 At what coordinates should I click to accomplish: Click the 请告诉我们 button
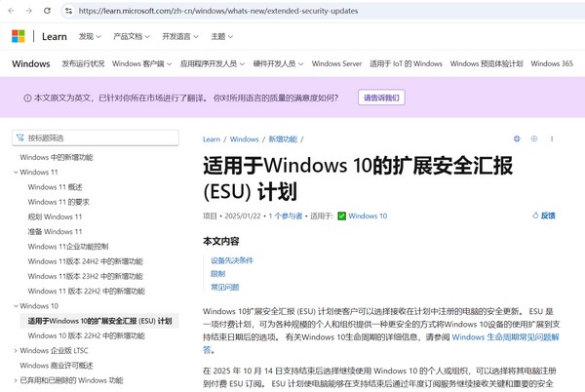(381, 98)
